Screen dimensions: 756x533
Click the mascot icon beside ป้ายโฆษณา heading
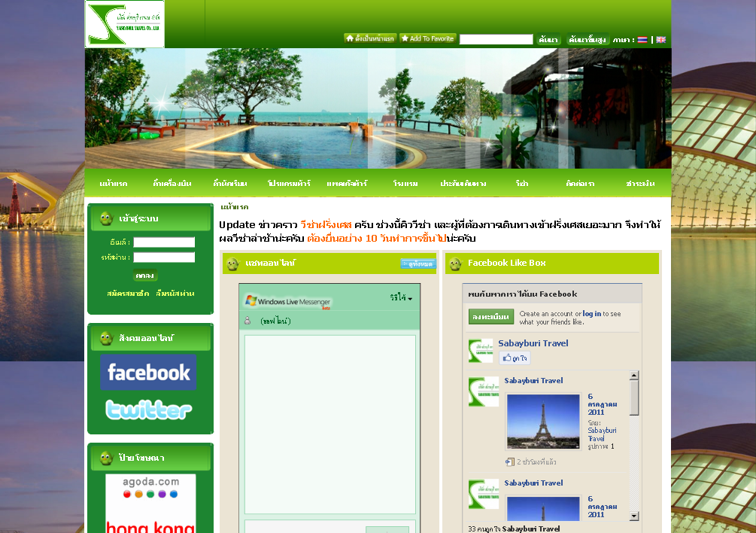coord(106,458)
